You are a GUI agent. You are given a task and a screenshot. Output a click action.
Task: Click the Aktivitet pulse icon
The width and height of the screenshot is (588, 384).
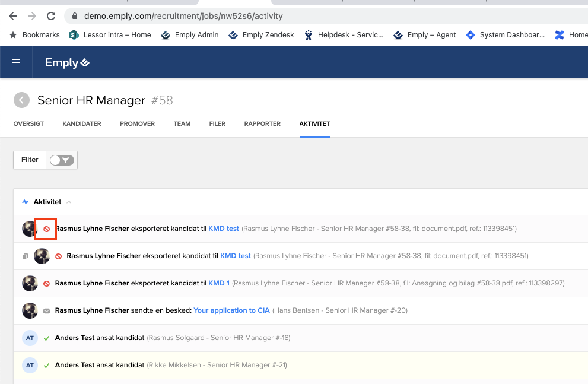(26, 202)
